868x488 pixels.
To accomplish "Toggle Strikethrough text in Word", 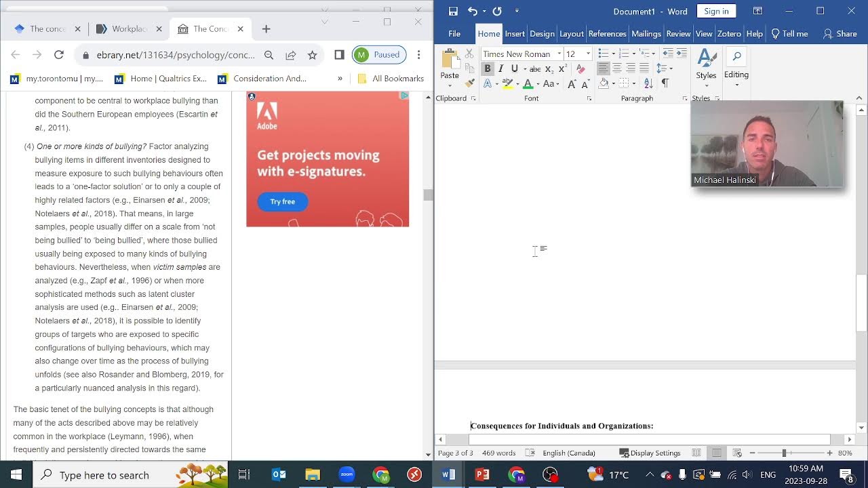I will pos(535,68).
